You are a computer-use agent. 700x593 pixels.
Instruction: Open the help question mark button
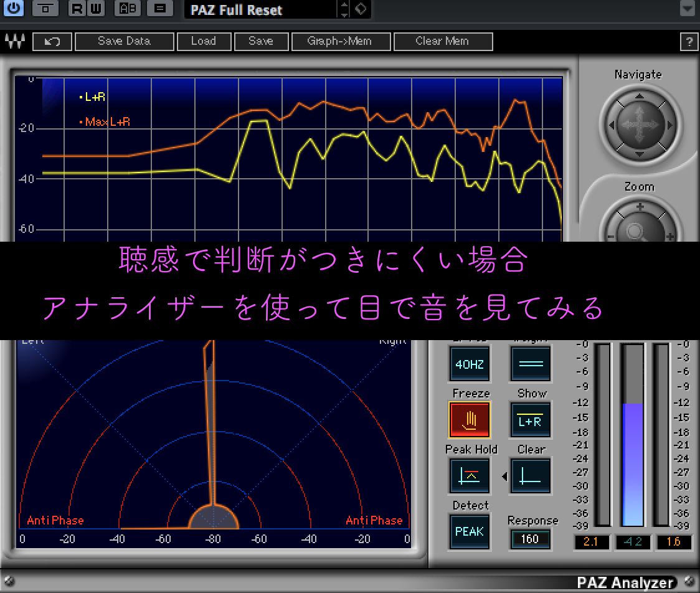coord(689,42)
